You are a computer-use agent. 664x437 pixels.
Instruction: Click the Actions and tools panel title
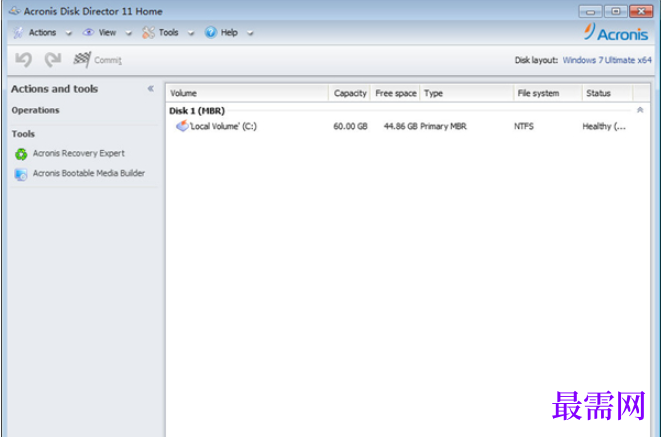(x=55, y=89)
